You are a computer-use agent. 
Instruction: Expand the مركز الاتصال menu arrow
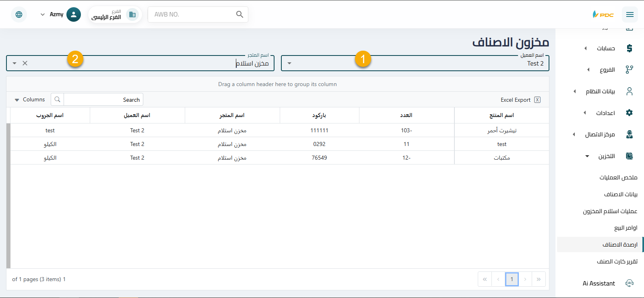coord(574,134)
